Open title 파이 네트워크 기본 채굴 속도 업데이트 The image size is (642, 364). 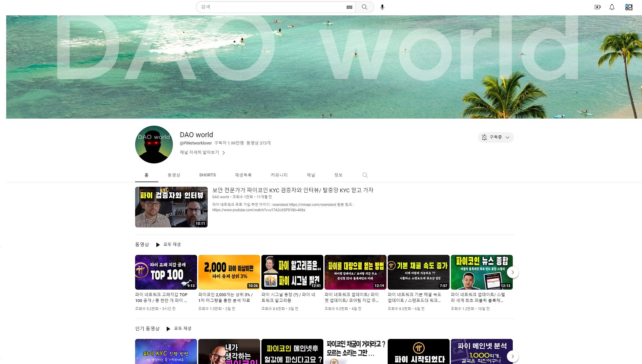[x=415, y=297]
